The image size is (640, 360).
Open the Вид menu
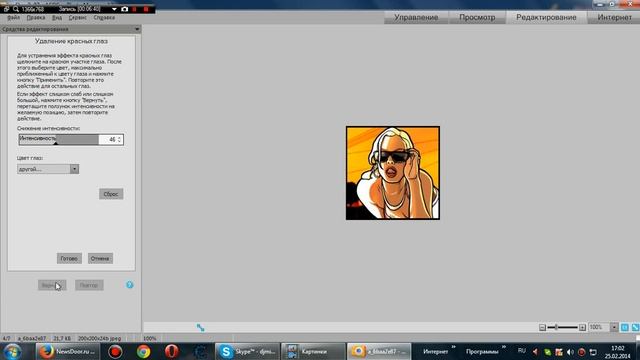pos(57,18)
